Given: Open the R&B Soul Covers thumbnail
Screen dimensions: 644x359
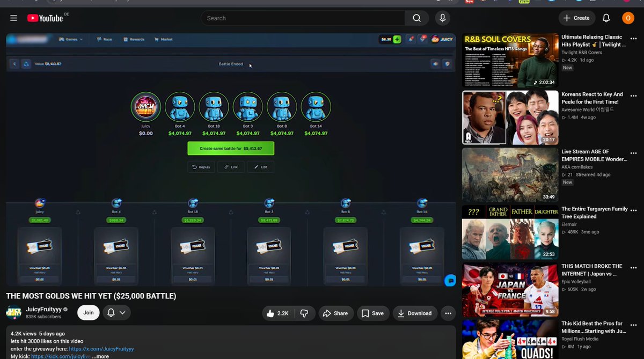Looking at the screenshot, I should pyautogui.click(x=510, y=60).
